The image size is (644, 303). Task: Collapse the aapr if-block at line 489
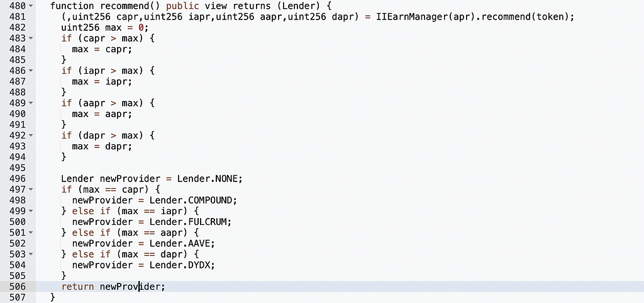31,103
